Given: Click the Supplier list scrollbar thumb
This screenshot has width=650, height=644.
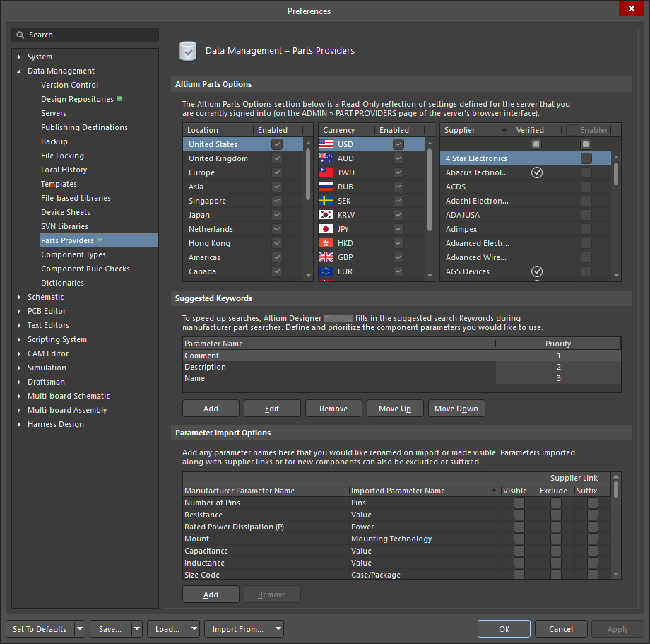Looking at the screenshot, I should tap(616, 173).
